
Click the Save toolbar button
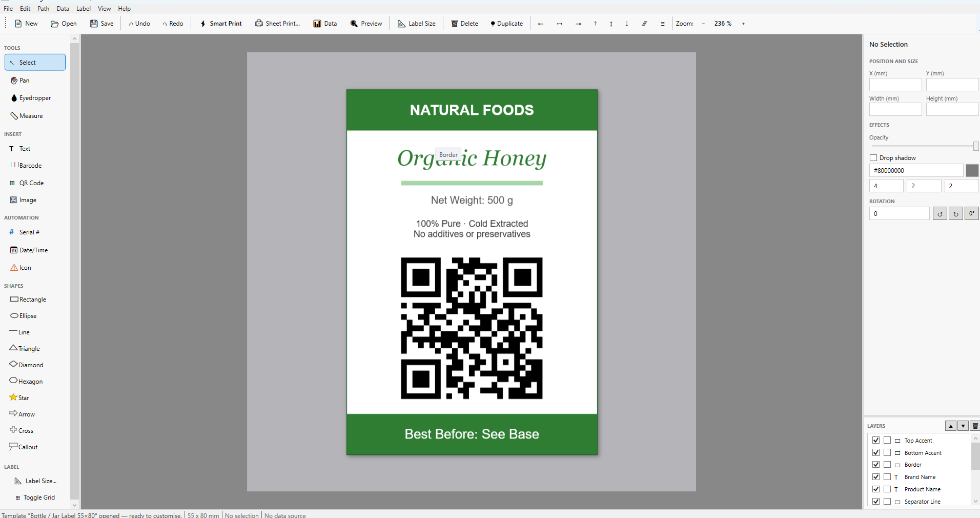pos(102,24)
